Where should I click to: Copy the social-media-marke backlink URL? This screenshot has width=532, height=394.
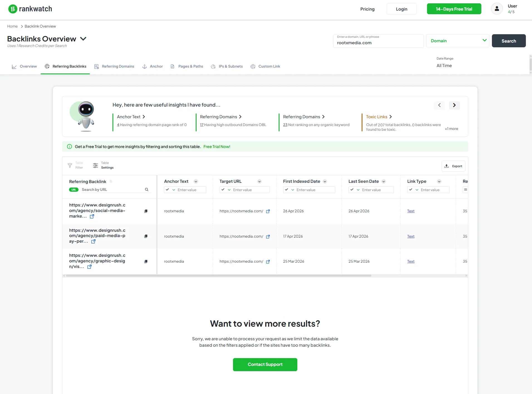click(x=146, y=211)
